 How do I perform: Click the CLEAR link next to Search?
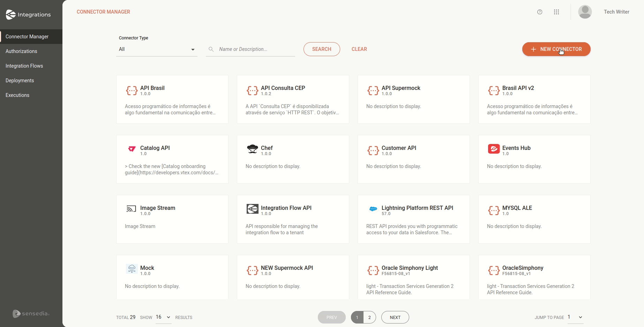(x=359, y=49)
